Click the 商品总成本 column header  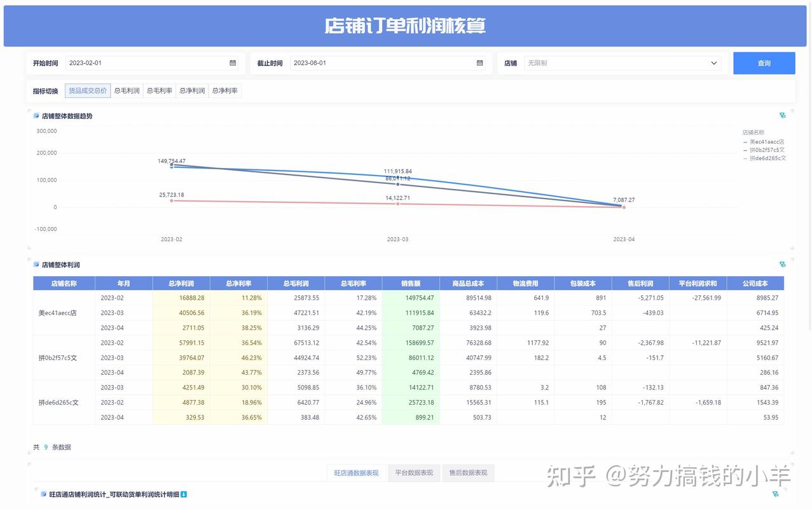click(468, 284)
